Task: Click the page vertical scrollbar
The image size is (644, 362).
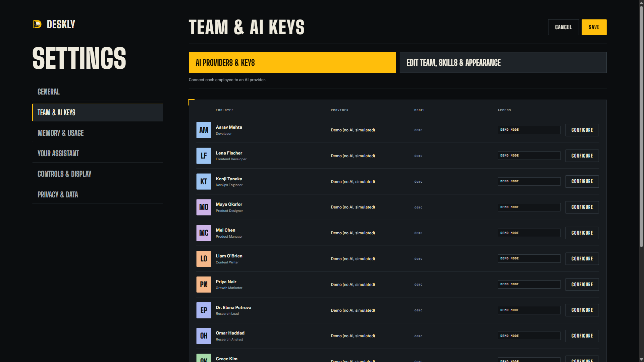Action: point(641,127)
